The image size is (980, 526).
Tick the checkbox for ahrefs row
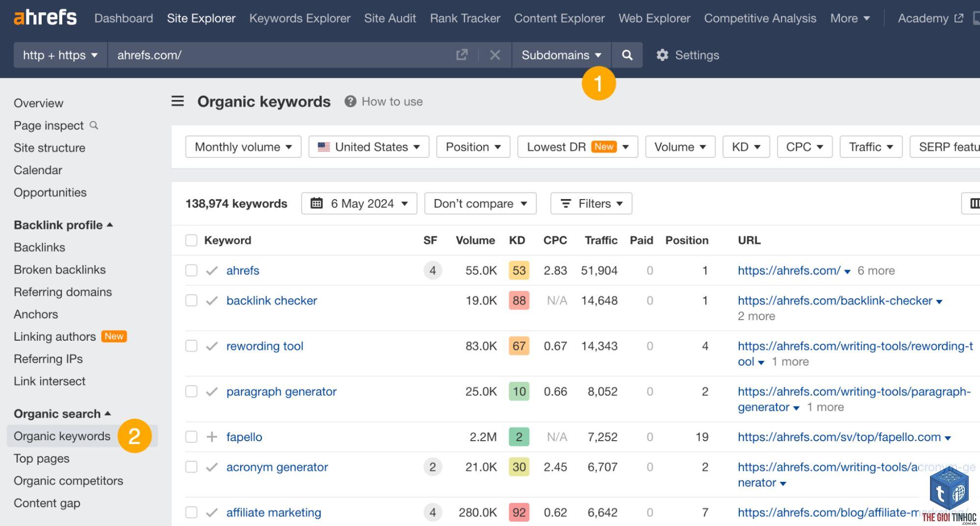pos(191,271)
